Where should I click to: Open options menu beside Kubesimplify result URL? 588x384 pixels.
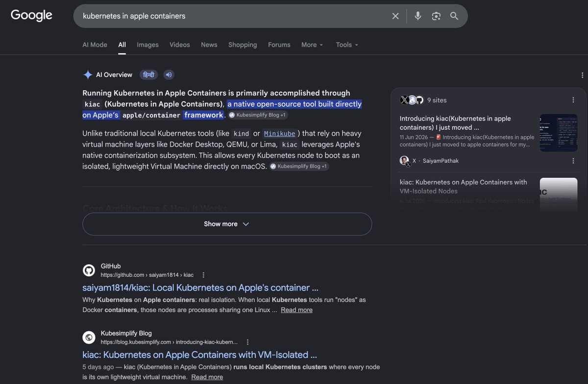coord(248,342)
